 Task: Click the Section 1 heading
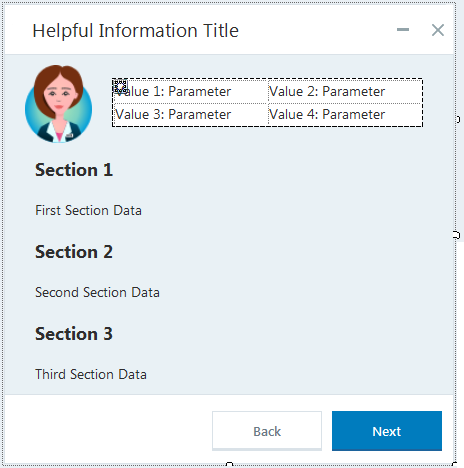click(x=74, y=170)
